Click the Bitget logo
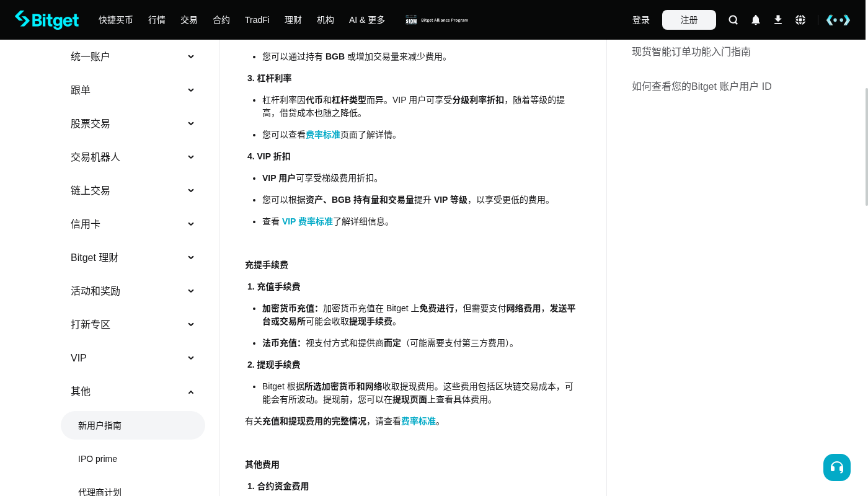The width and height of the screenshot is (868, 496). [x=46, y=20]
